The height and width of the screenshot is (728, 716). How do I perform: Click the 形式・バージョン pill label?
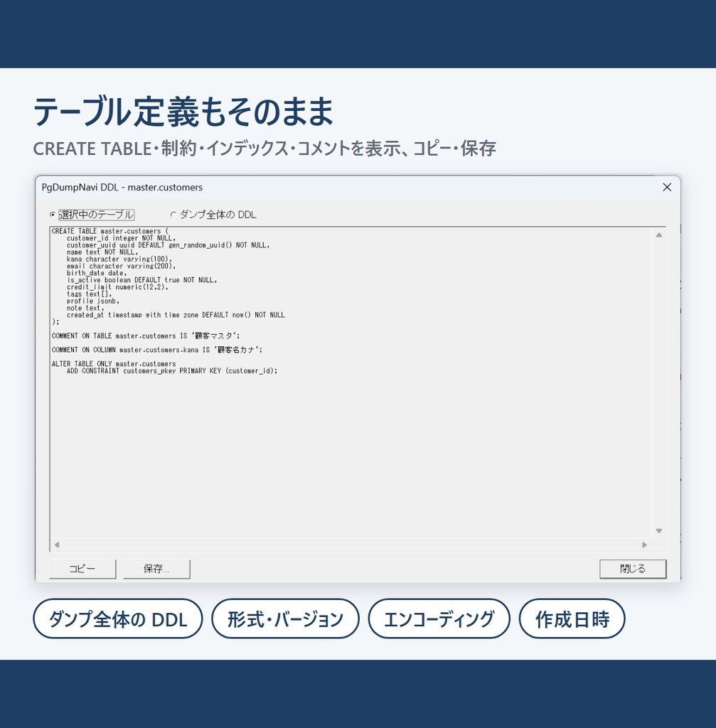pos(285,619)
